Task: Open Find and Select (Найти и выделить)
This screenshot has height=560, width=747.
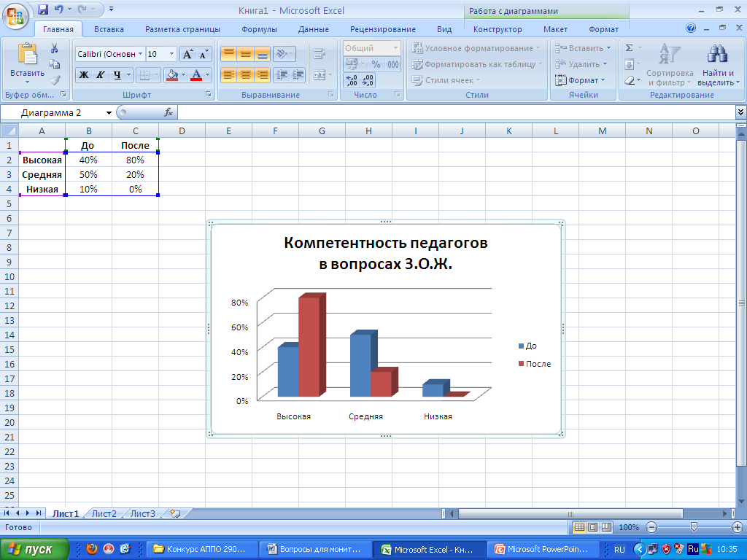Action: (718, 65)
